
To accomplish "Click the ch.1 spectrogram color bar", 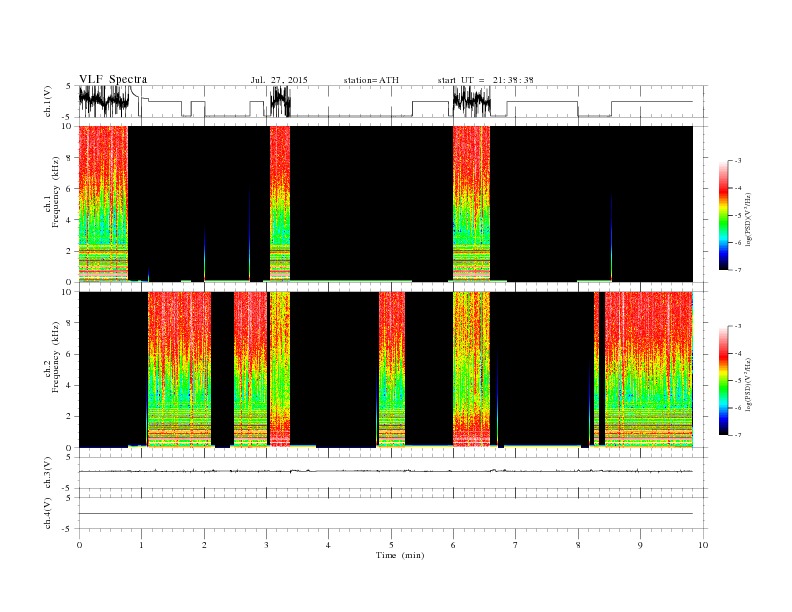I will click(723, 216).
